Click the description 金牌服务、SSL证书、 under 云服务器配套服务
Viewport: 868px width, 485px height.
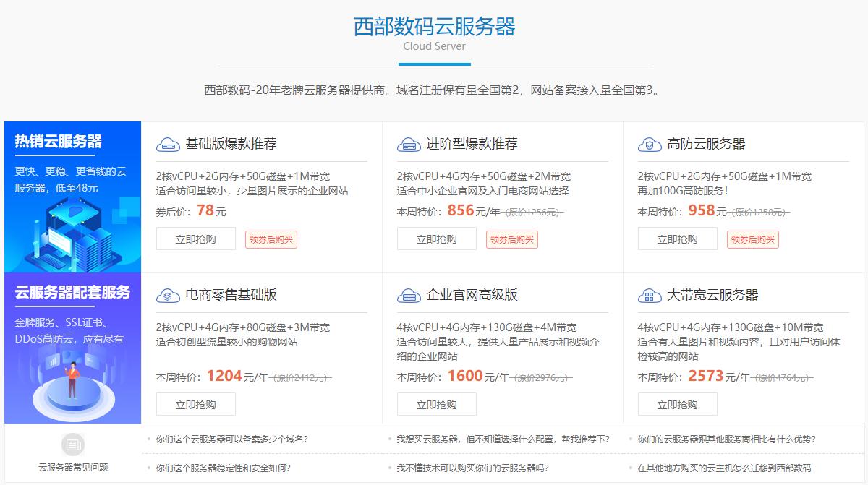point(61,322)
